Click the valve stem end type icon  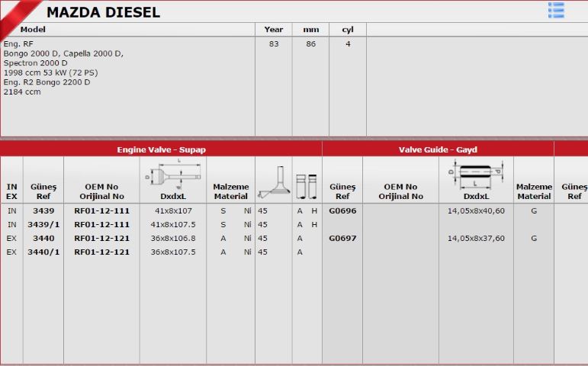click(307, 186)
